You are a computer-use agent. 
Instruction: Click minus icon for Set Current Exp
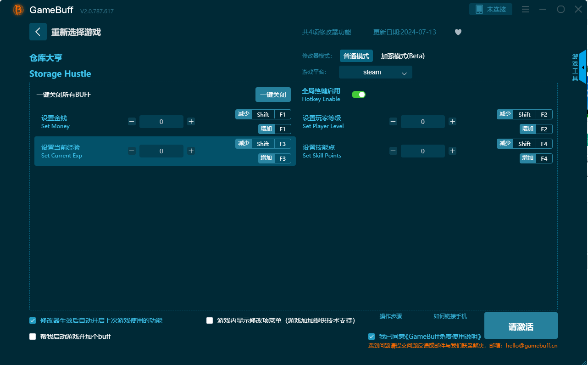click(x=132, y=151)
